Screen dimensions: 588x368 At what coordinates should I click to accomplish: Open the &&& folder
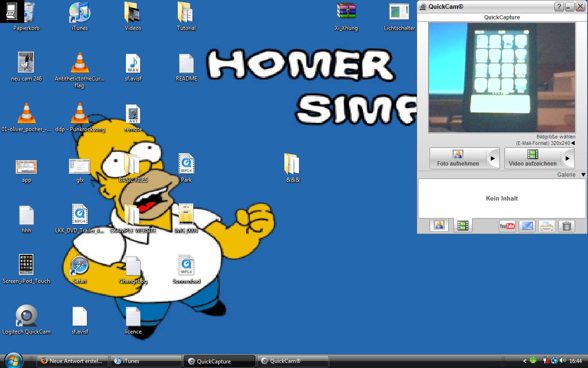coord(293,168)
